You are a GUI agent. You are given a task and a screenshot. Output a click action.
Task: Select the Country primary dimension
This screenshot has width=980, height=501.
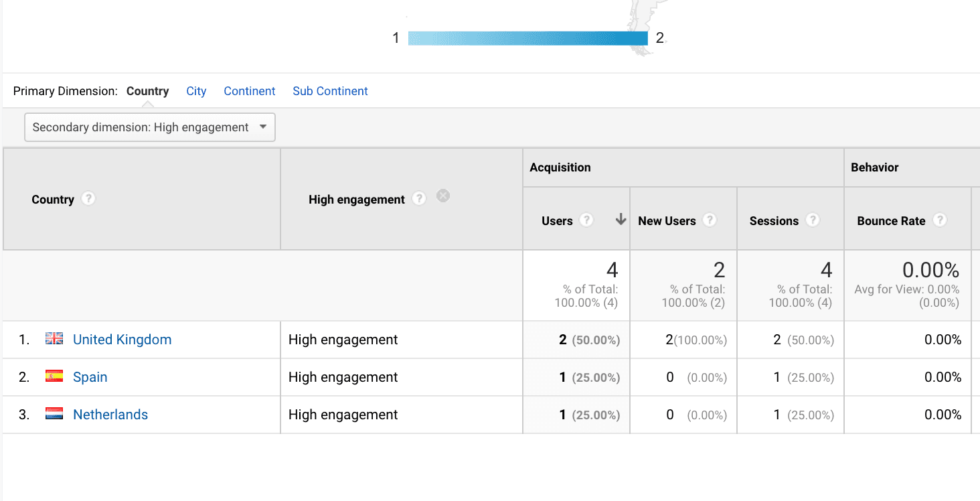[147, 91]
